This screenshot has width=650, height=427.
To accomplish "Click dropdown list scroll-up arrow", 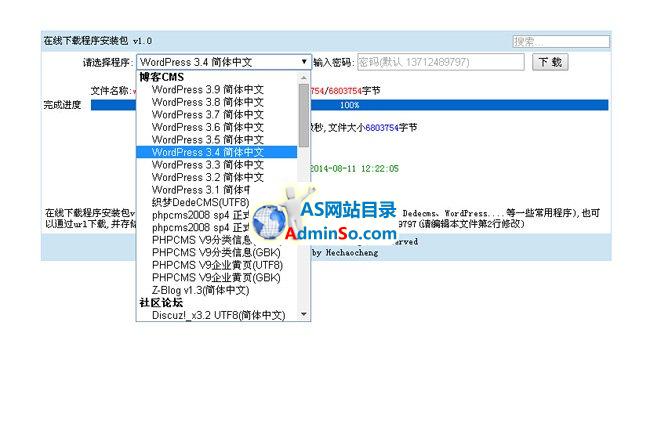I will point(304,78).
